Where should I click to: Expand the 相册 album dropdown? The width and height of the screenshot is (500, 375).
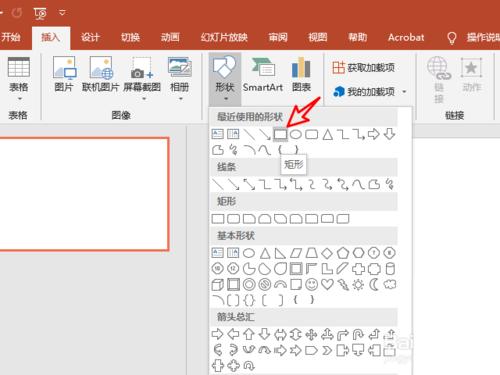pyautogui.click(x=181, y=99)
